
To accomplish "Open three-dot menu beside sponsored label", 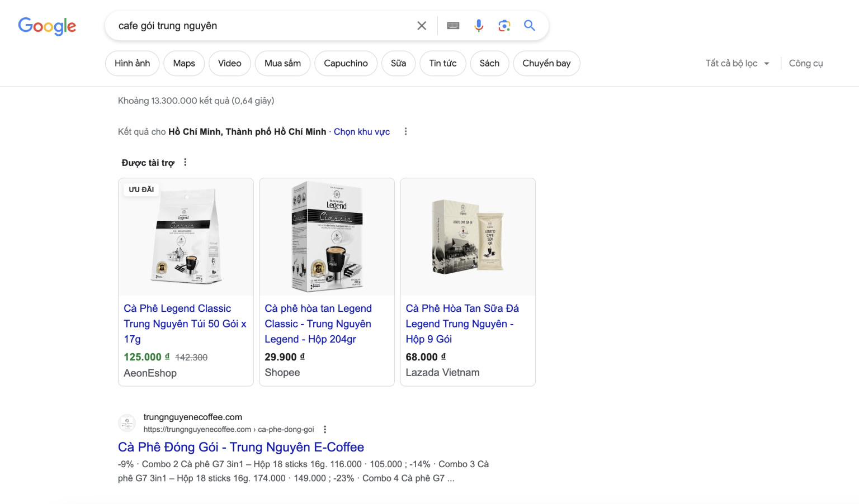I will point(185,163).
